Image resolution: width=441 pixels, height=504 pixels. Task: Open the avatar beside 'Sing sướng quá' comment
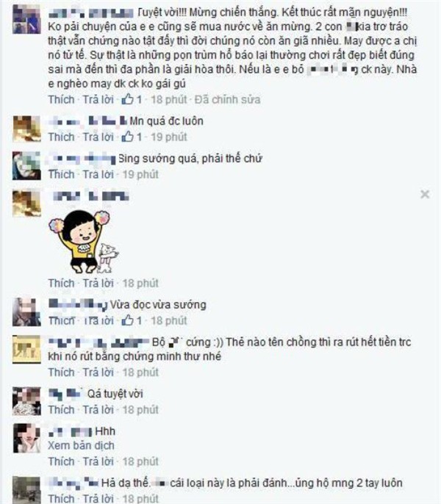[26, 166]
